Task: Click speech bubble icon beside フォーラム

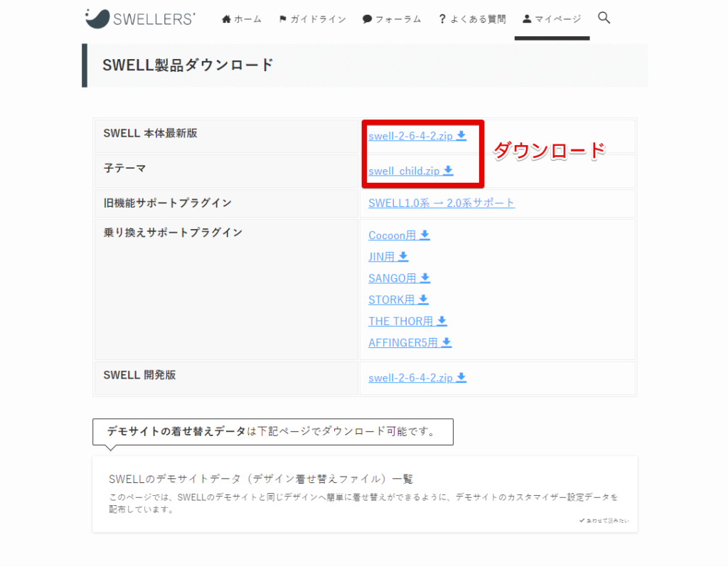Action: click(367, 19)
